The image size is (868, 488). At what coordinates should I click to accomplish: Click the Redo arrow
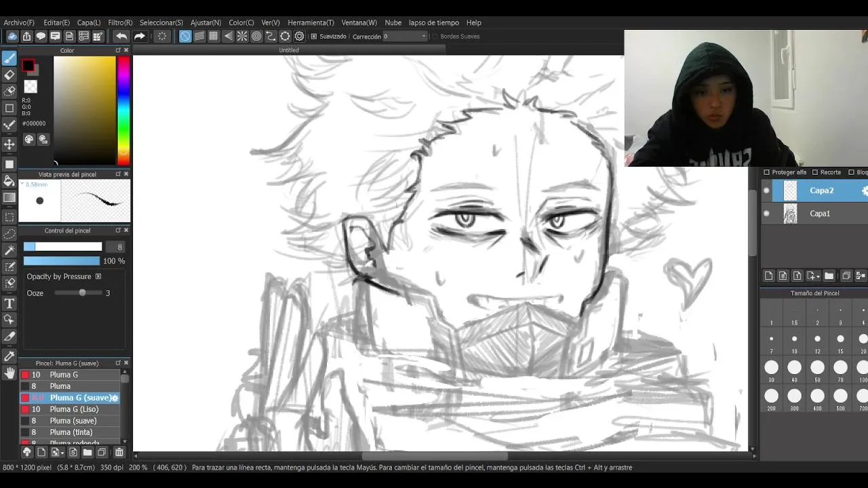[x=139, y=36]
